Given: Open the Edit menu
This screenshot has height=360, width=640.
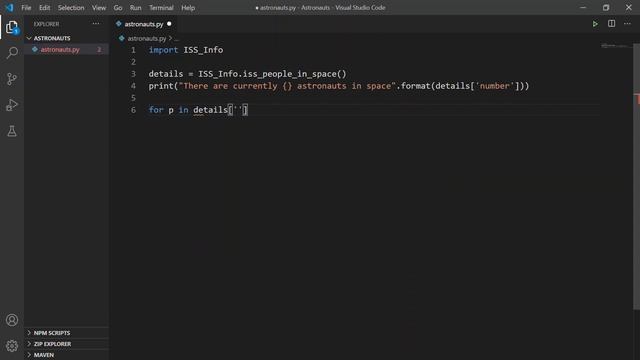Looking at the screenshot, I should pos(44,7).
